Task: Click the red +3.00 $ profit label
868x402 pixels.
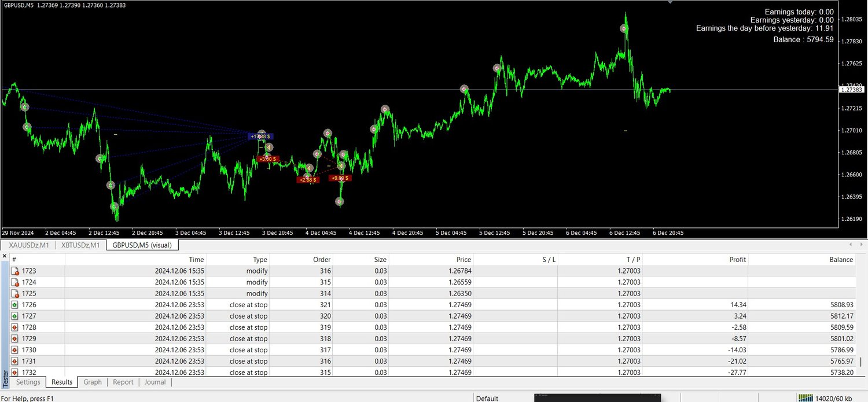Action: pos(269,158)
